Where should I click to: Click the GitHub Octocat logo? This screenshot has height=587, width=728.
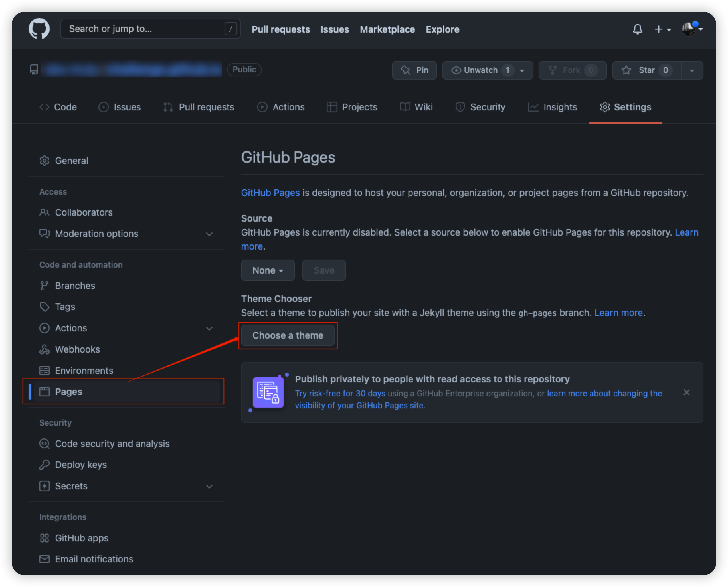(39, 29)
